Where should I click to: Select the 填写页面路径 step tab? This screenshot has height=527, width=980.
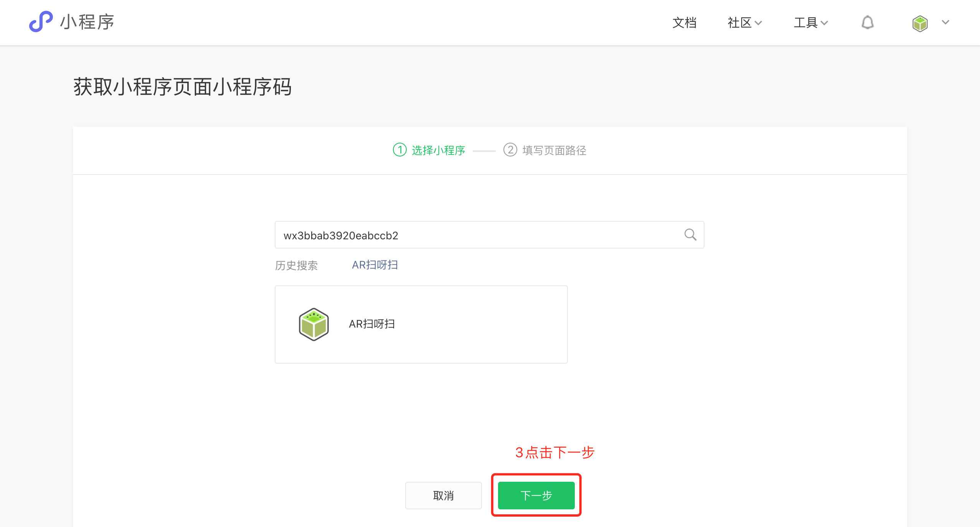click(554, 150)
